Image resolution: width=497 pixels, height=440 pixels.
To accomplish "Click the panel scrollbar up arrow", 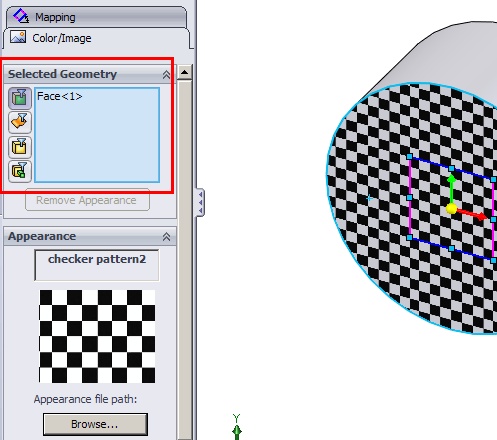I will (x=185, y=72).
